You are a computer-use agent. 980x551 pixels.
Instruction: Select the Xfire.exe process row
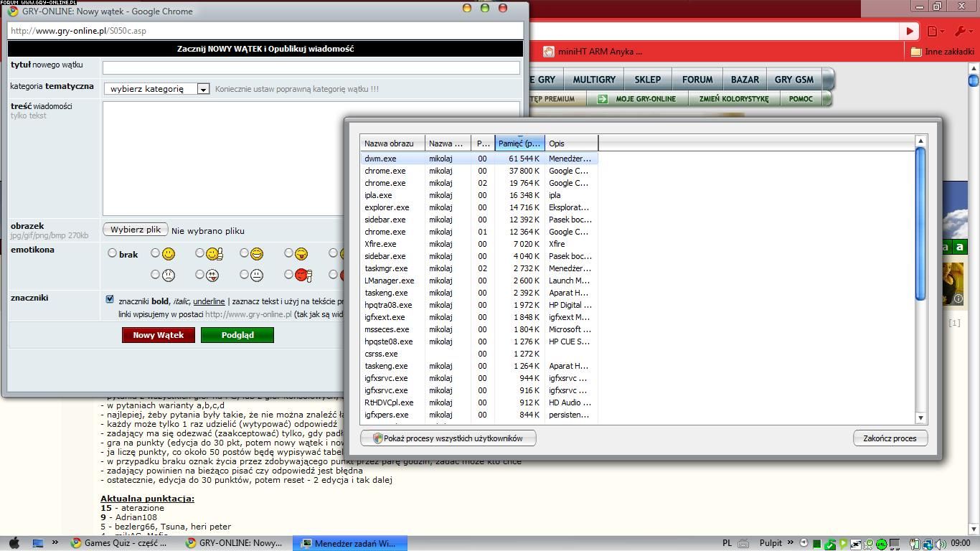point(479,244)
